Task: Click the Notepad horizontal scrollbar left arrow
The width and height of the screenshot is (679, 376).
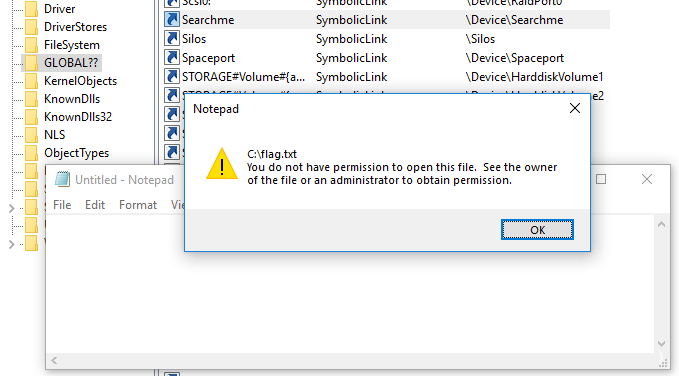Action: [54, 360]
